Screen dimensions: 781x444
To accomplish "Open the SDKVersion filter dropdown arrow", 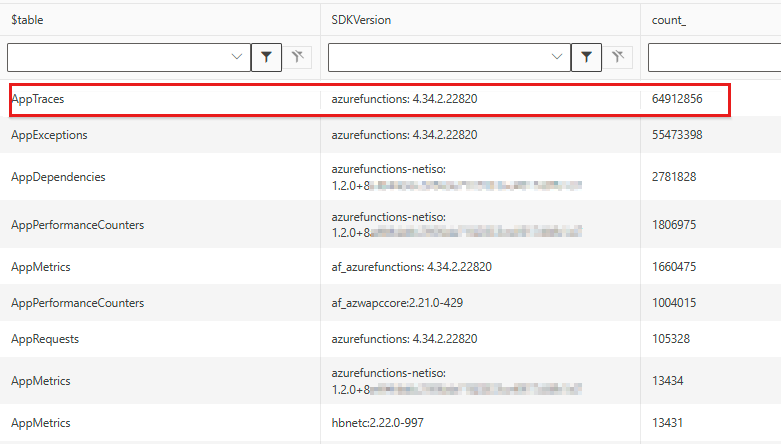I will [x=558, y=58].
